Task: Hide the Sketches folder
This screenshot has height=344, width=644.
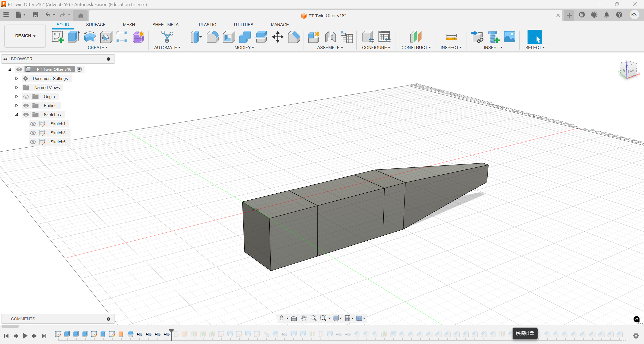Action: [26, 115]
